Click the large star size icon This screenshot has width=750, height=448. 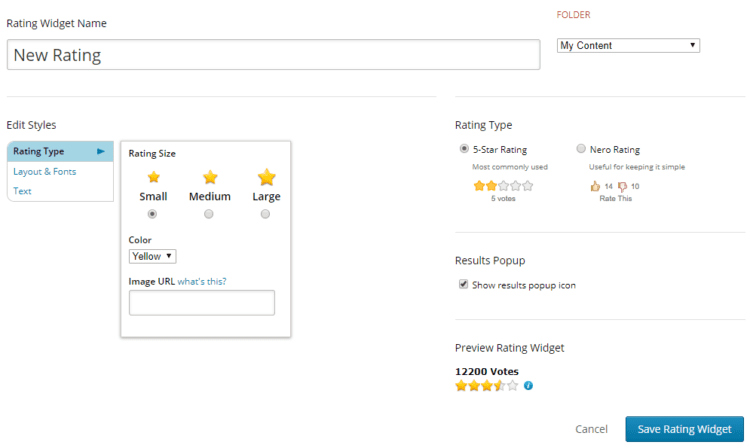tap(266, 177)
